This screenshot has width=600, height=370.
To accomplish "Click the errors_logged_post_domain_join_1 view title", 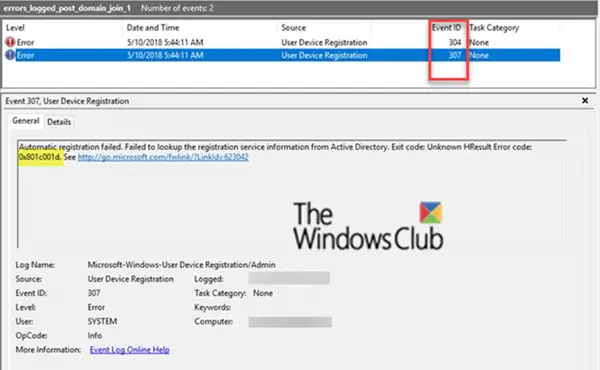I will [67, 8].
